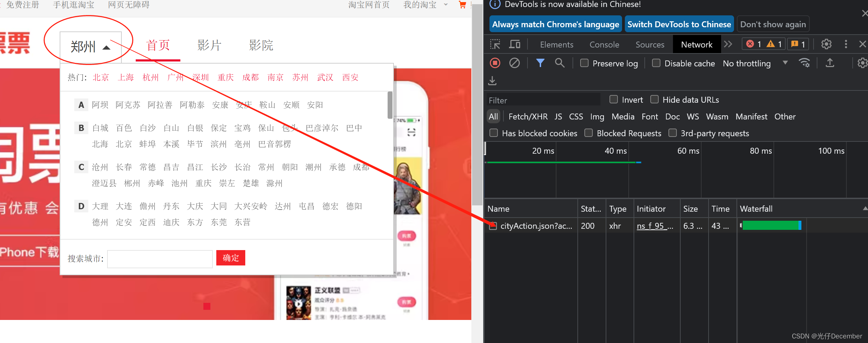The width and height of the screenshot is (868, 343).
Task: Click the city list scrollbar thumb
Action: coord(390,105)
